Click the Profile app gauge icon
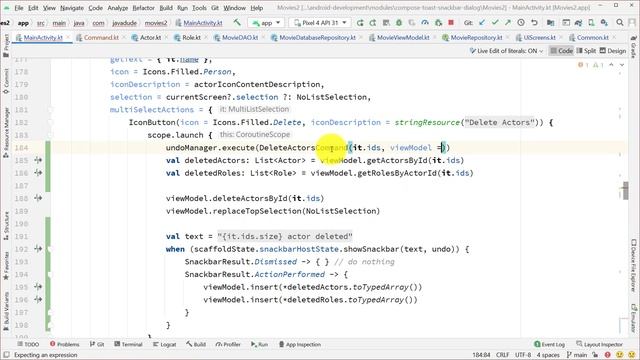Image resolution: width=640 pixels, height=360 pixels. (425, 23)
